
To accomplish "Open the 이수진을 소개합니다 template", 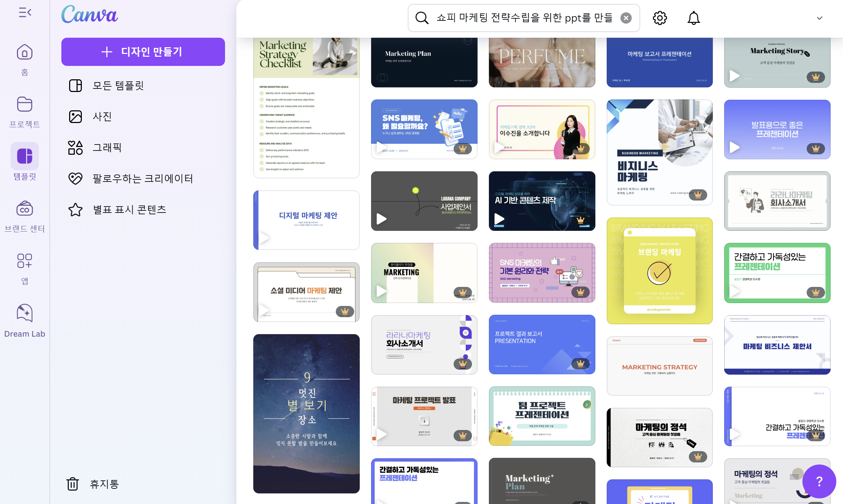I will [x=542, y=129].
